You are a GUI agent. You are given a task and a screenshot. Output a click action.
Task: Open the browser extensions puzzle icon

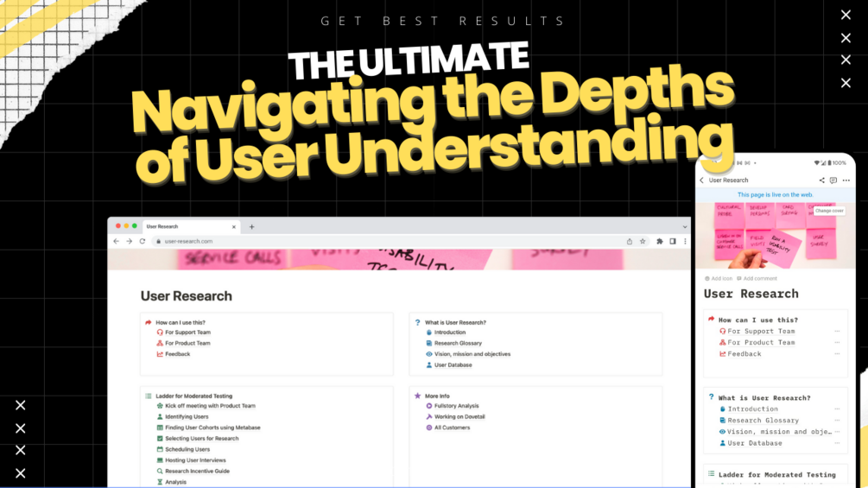(659, 241)
